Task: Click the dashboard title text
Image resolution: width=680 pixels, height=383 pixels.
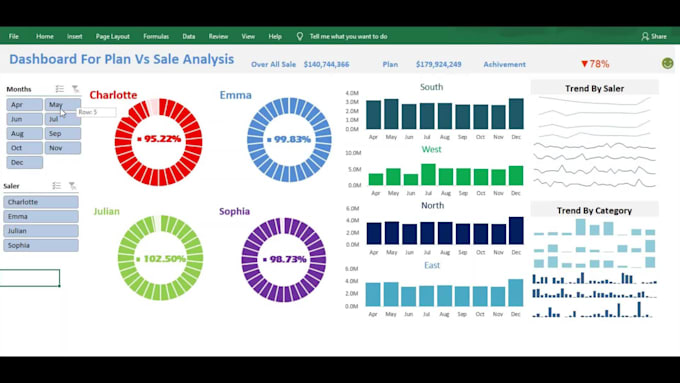Action: click(x=121, y=59)
